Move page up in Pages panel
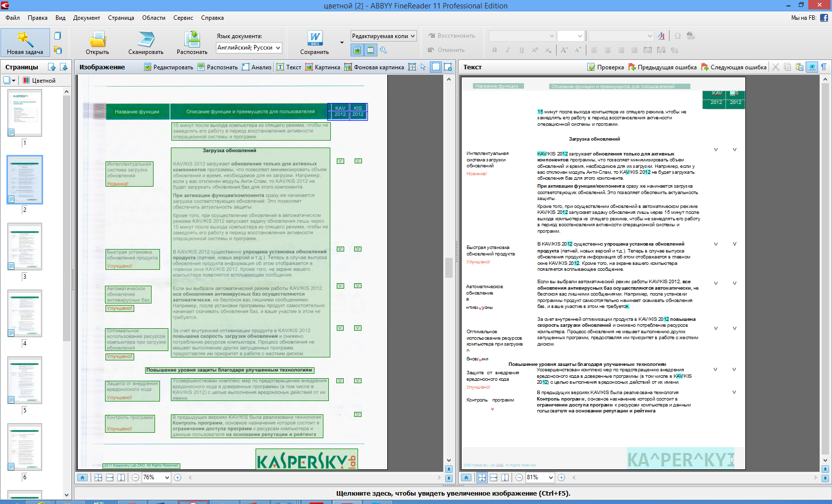 click(x=52, y=67)
